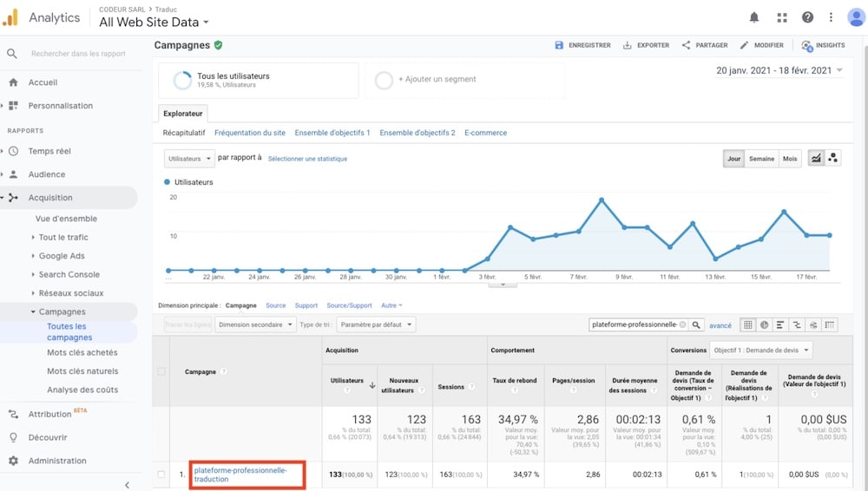
Task: Open the notifications bell icon
Action: (754, 17)
